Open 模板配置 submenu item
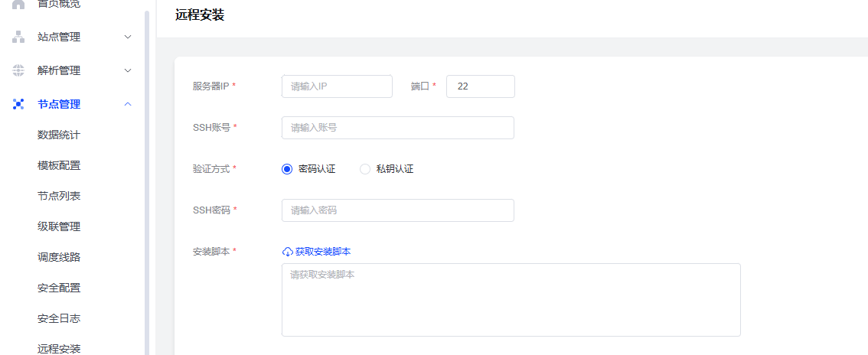This screenshot has width=868, height=355. click(x=59, y=165)
